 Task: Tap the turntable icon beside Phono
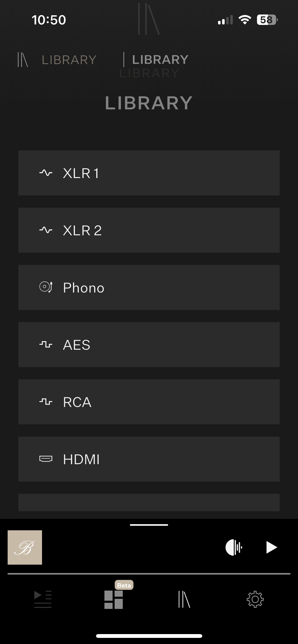[x=46, y=287]
